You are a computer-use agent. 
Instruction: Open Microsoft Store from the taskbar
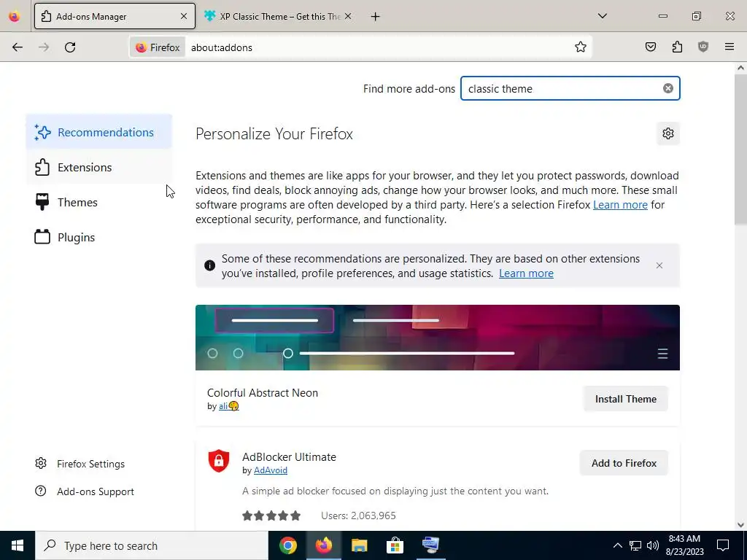coord(395,545)
